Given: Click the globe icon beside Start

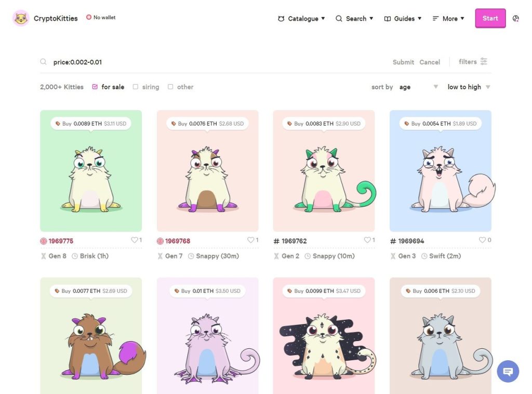Looking at the screenshot, I should click(516, 18).
